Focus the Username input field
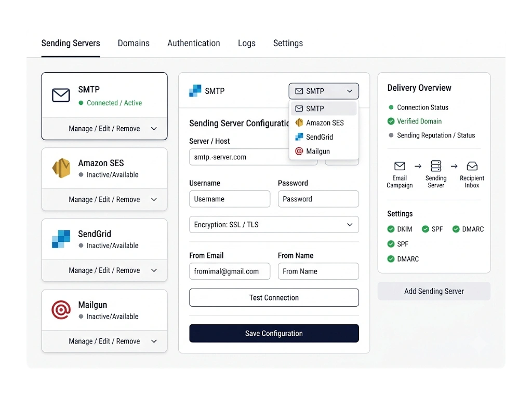Image resolution: width=532 pixels, height=397 pixels. coord(230,199)
